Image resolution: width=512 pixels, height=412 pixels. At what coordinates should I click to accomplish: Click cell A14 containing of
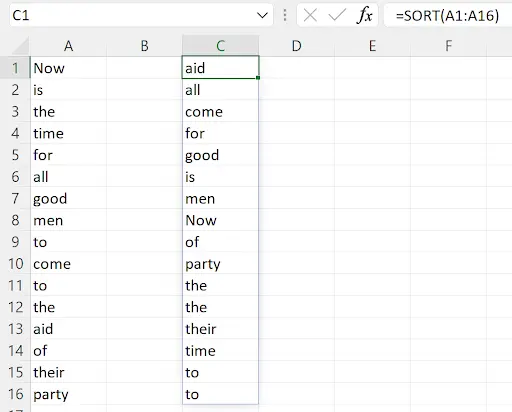[68, 350]
